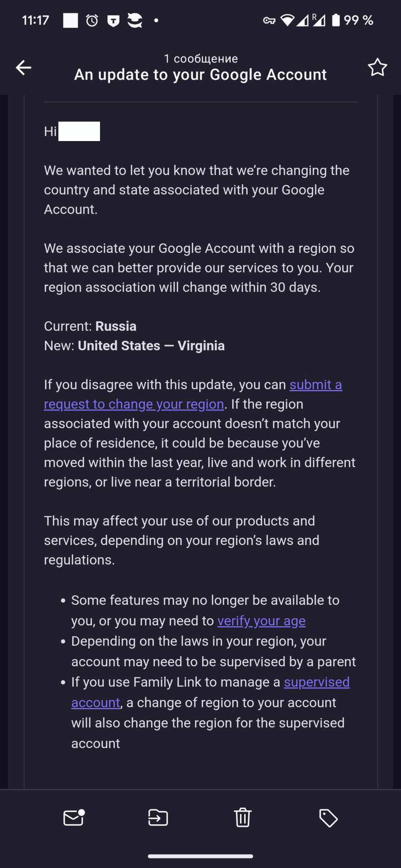
Task: Tap the Wi-Fi status icon
Action: point(287,20)
